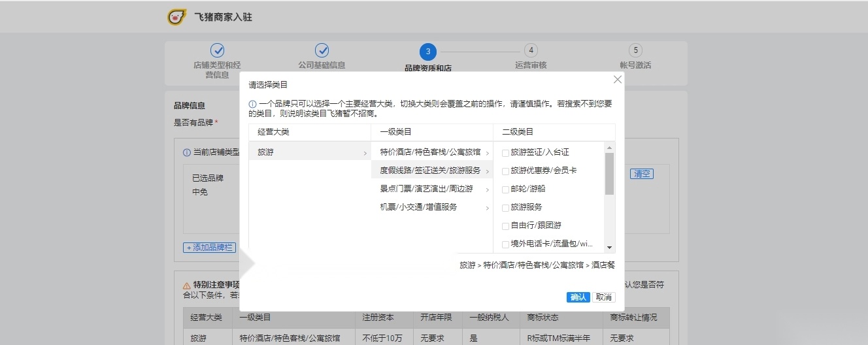Click the 清空 button
The height and width of the screenshot is (345, 868).
click(642, 174)
